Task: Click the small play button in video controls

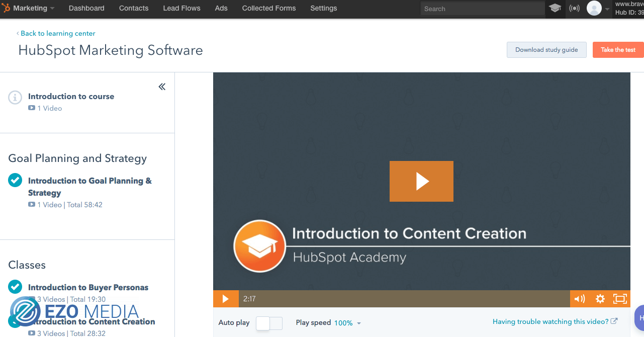Action: click(x=225, y=299)
